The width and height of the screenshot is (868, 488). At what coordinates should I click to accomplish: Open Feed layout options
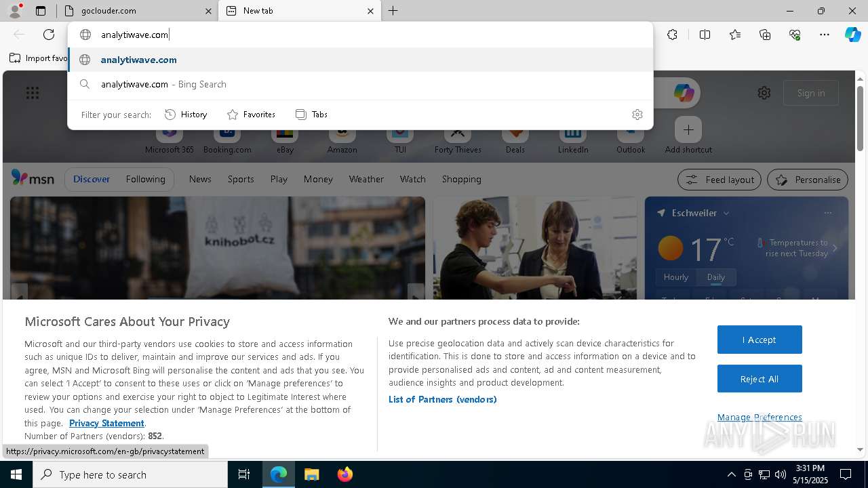(x=720, y=180)
